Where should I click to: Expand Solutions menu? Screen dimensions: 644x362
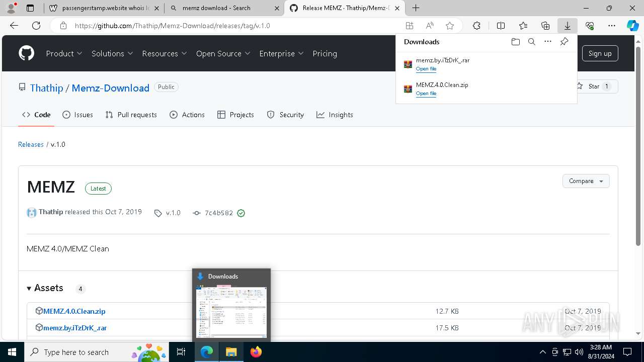tap(112, 53)
